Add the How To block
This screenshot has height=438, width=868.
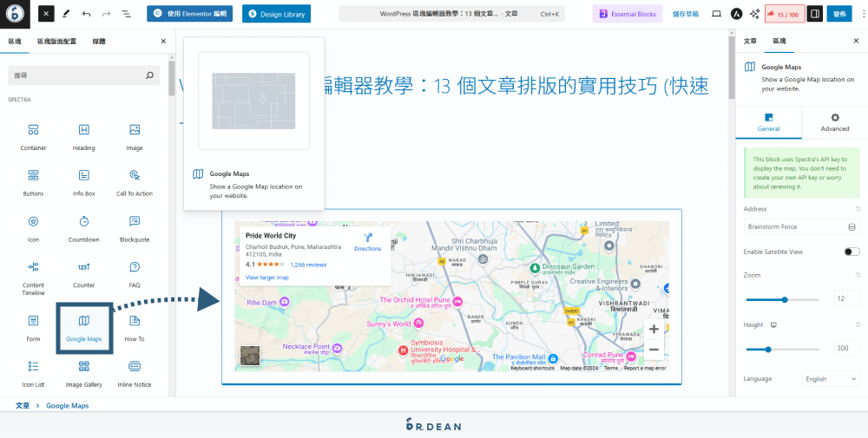(x=134, y=329)
